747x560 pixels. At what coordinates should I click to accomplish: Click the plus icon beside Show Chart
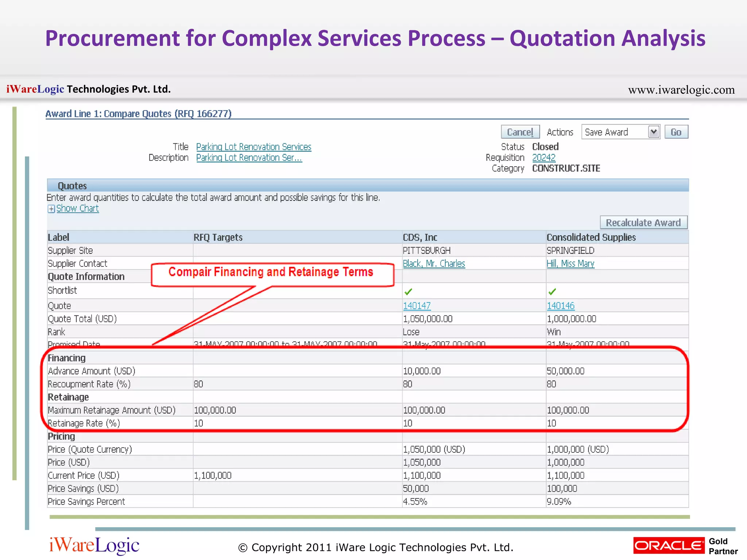click(x=51, y=209)
